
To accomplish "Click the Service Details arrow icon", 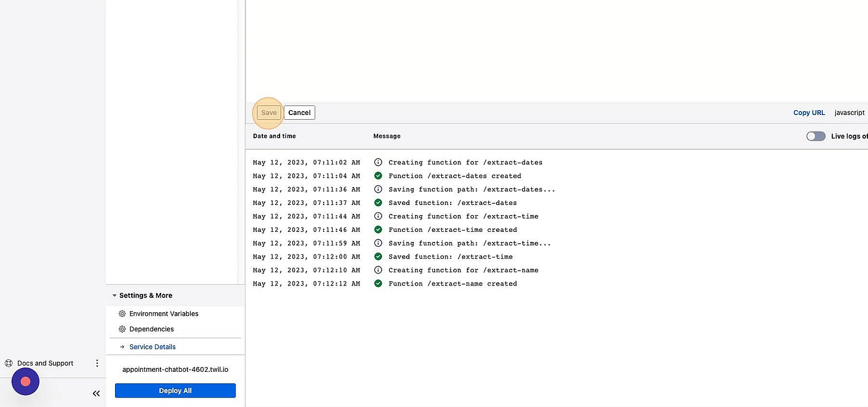I will click(122, 347).
